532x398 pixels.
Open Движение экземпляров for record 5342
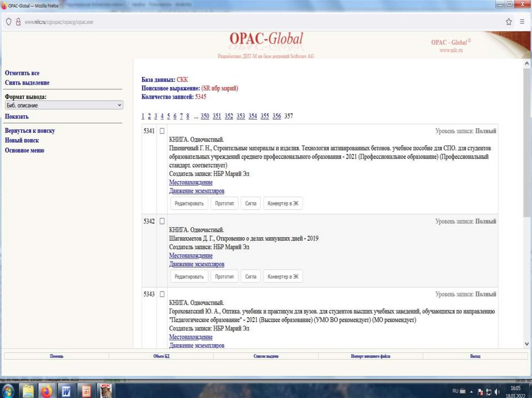coord(197,264)
